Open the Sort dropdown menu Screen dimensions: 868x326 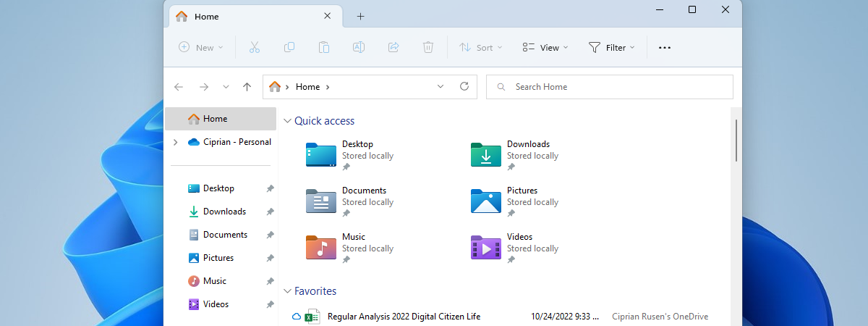(481, 48)
